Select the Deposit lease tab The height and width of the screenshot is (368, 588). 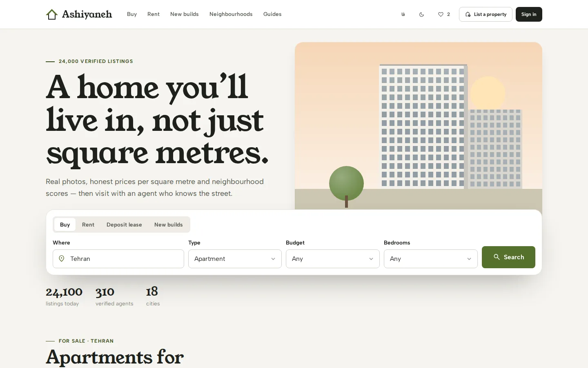pos(124,224)
